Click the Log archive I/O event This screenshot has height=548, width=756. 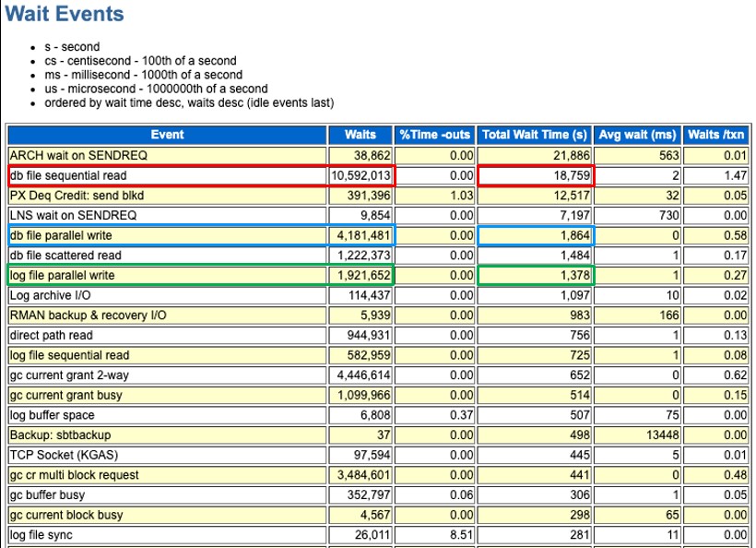(x=50, y=295)
